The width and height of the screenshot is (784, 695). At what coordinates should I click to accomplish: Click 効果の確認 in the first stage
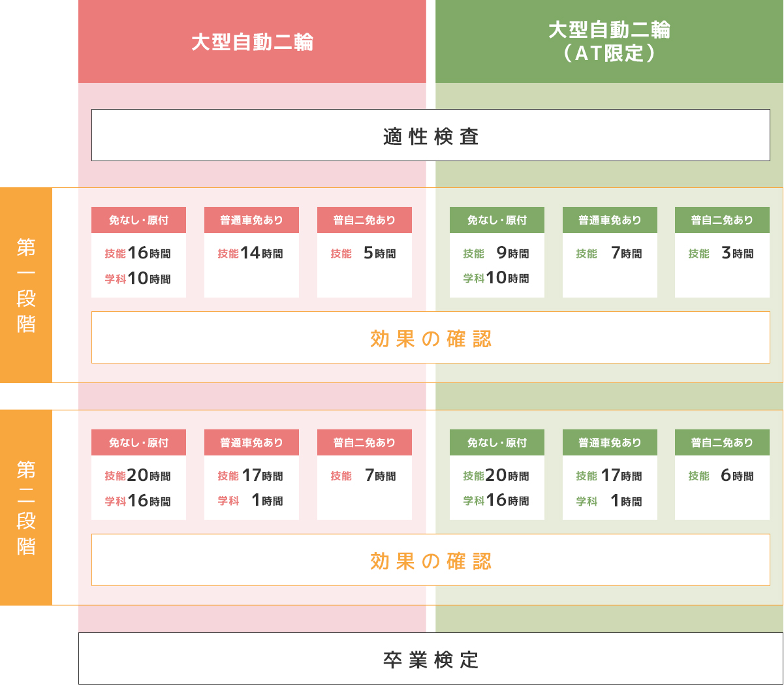click(x=430, y=337)
